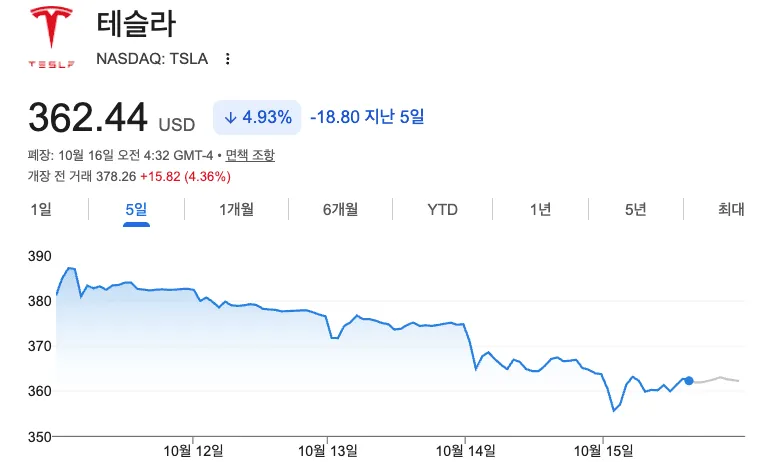Viewport: 761px width, 462px height.
Task: Select the 1일 time range tab
Action: tap(41, 209)
